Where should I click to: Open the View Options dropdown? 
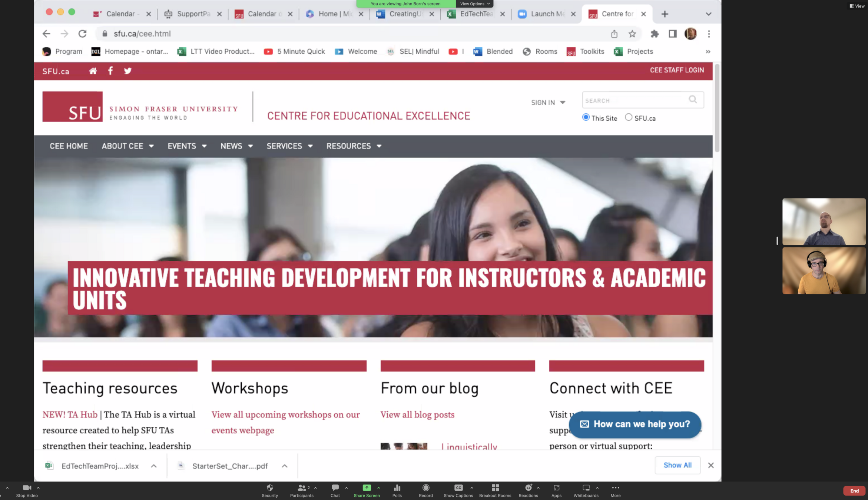point(474,4)
